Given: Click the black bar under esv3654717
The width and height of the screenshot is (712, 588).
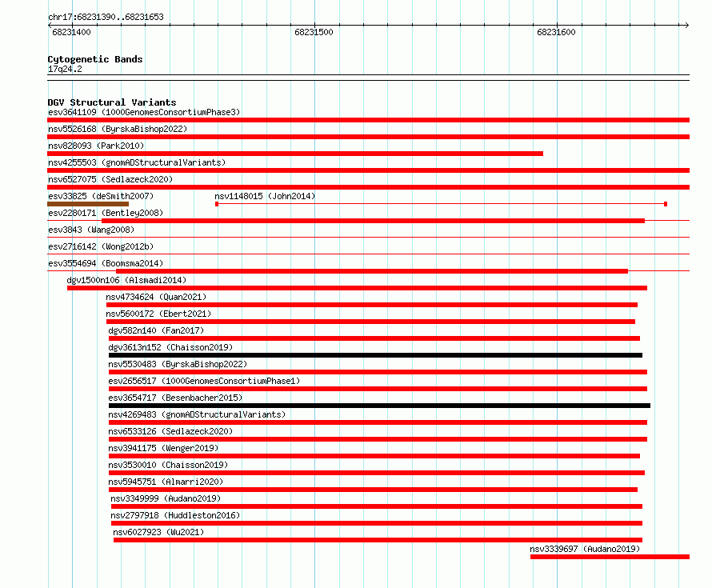Looking at the screenshot, I should 380,406.
